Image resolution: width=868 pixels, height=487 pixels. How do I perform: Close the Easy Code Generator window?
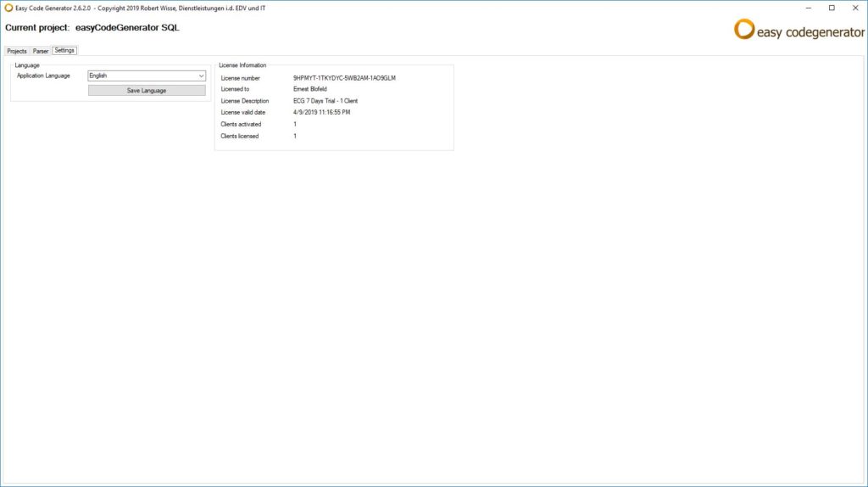coord(855,8)
